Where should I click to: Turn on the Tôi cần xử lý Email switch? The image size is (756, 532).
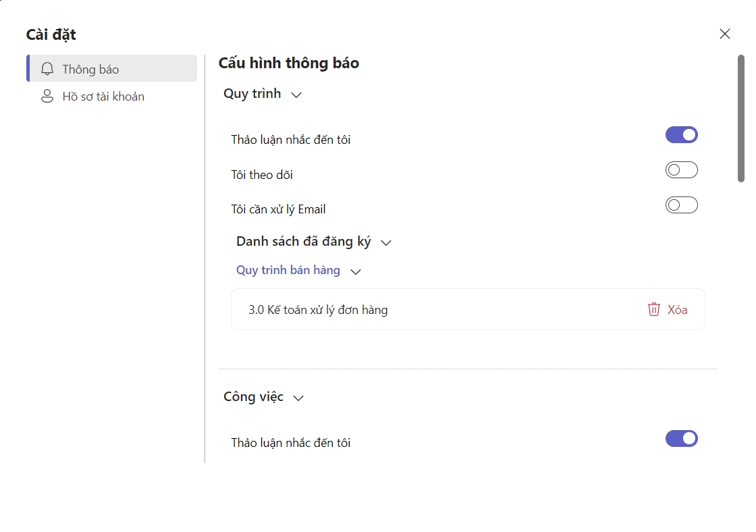(681, 205)
